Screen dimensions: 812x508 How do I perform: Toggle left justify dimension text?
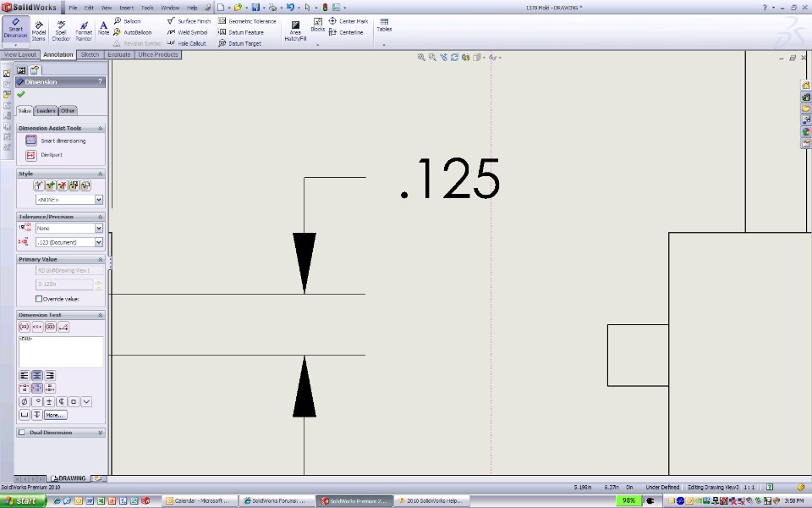[24, 375]
